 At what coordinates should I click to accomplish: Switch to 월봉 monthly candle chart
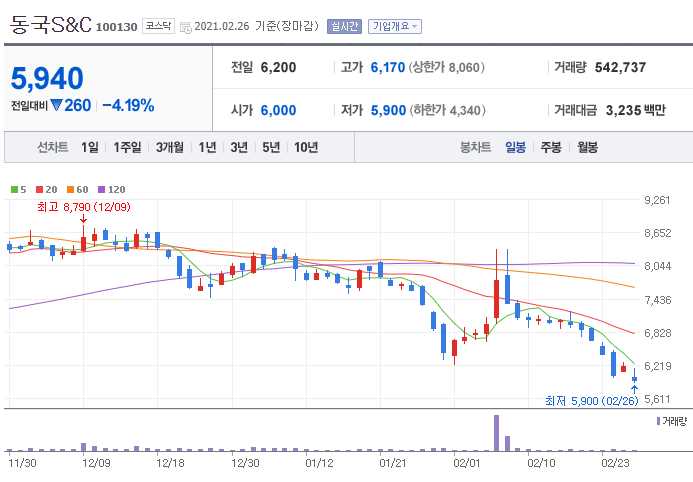(x=588, y=147)
